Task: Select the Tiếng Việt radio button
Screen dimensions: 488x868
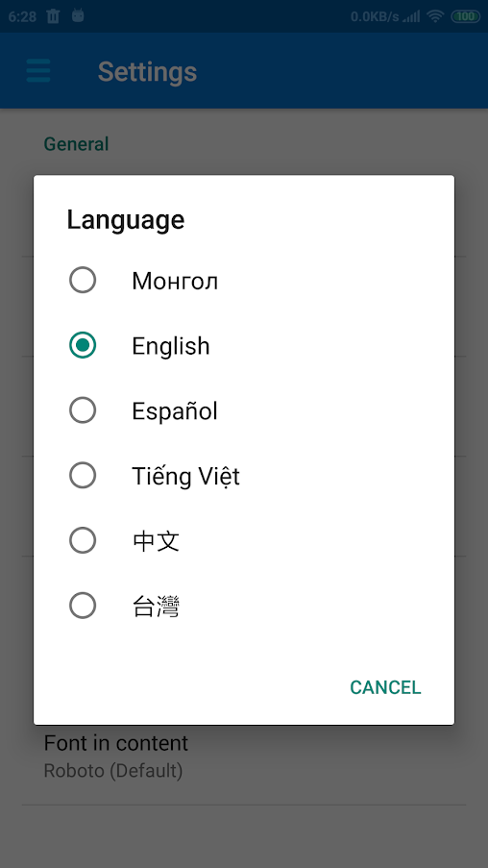Action: (x=83, y=476)
